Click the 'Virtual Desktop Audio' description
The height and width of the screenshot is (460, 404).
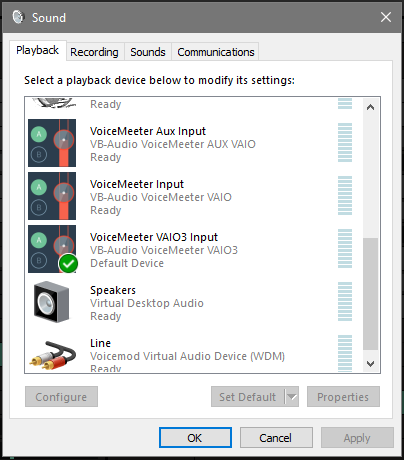coord(147,303)
